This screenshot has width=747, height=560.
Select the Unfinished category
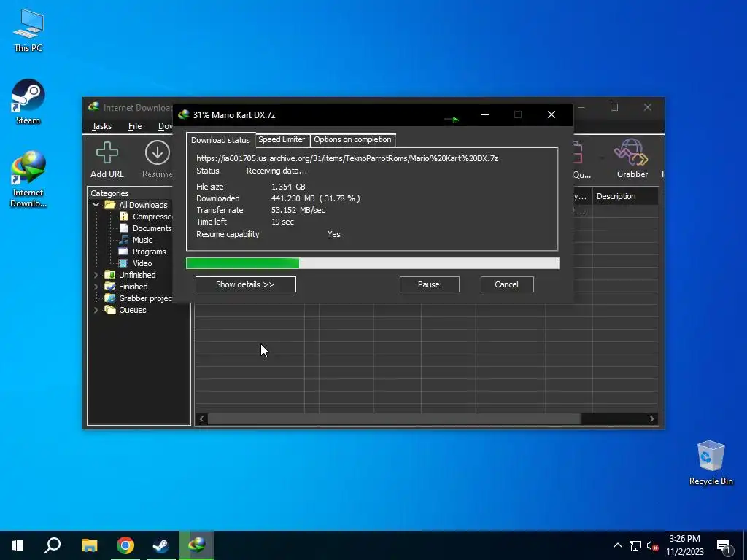click(x=131, y=275)
